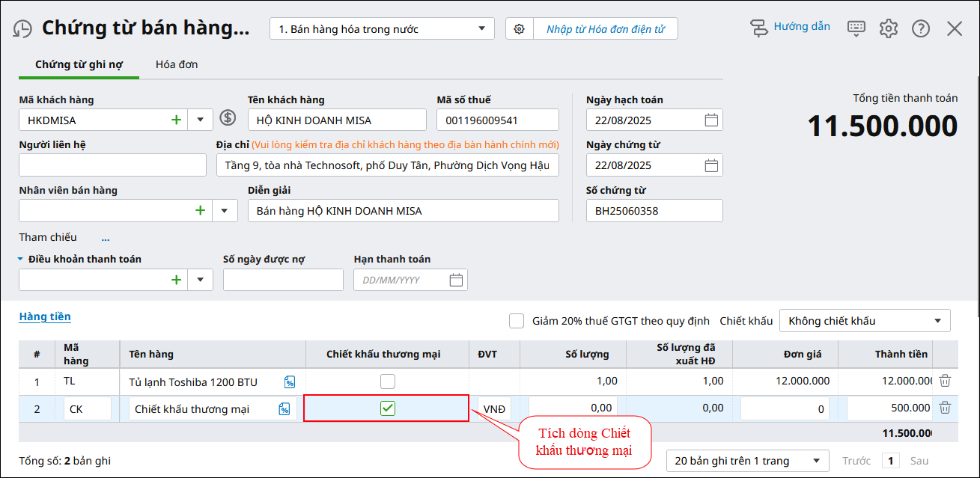This screenshot has height=478, width=980.
Task: Open calendar for Hạn thanh toán
Action: click(456, 280)
